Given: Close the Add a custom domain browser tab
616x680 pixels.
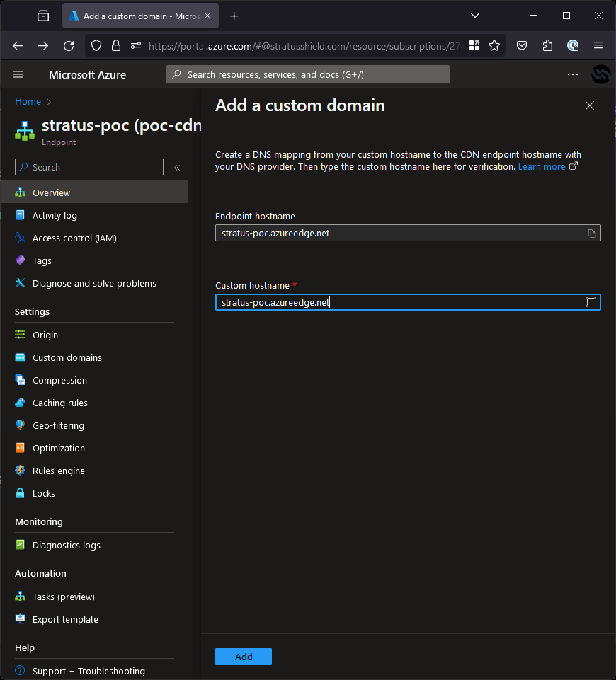Looking at the screenshot, I should pyautogui.click(x=207, y=16).
